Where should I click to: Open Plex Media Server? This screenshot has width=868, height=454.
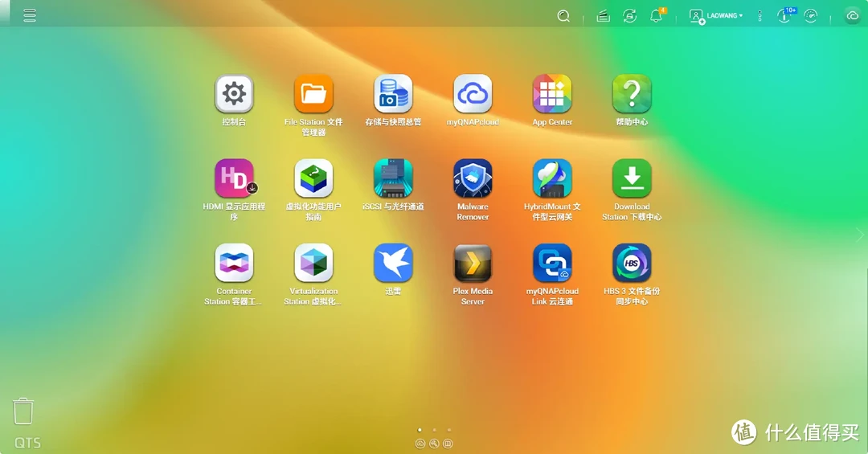click(x=473, y=263)
